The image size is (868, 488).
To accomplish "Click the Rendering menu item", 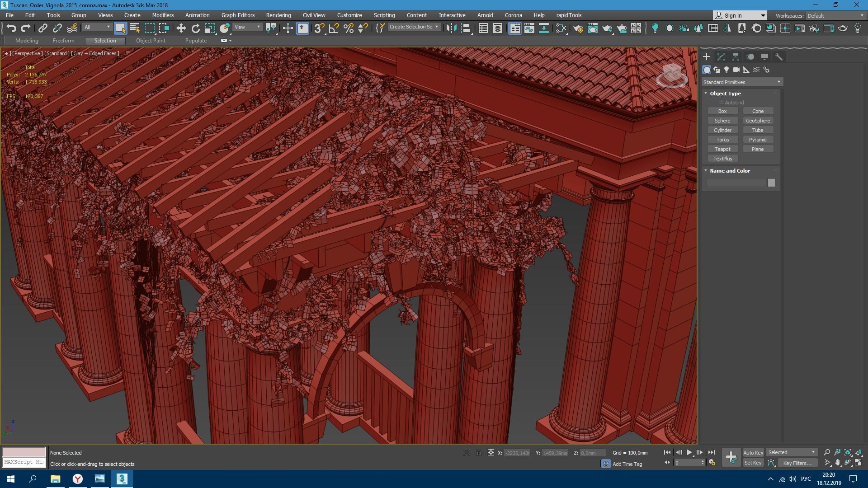I will (278, 15).
